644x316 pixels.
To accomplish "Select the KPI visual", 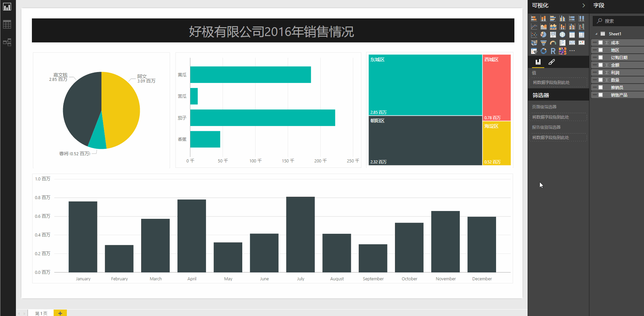I will tap(581, 43).
